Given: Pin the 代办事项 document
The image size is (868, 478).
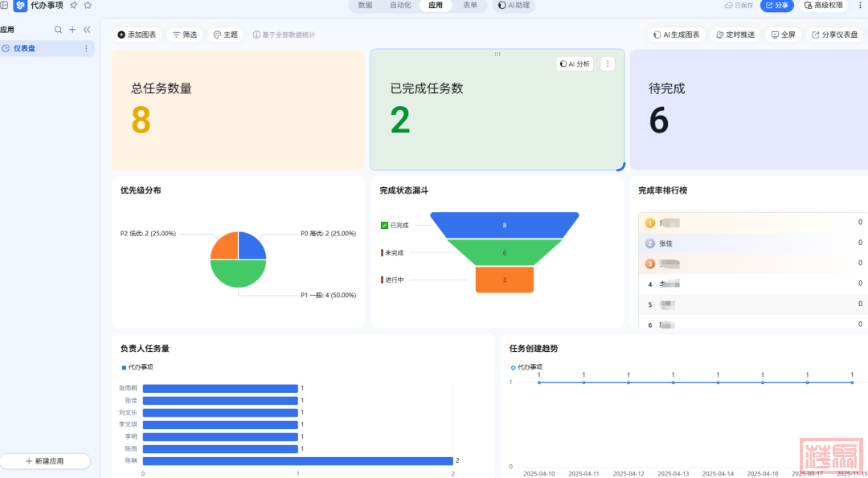Looking at the screenshot, I should coord(73,5).
